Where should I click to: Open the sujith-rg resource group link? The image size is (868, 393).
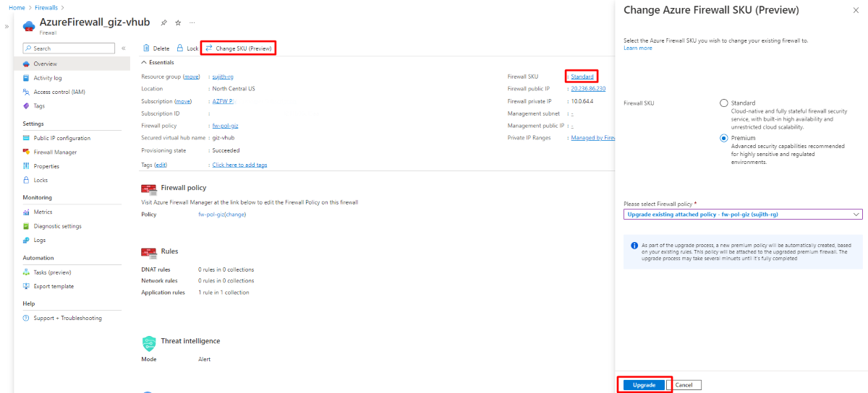(x=223, y=77)
